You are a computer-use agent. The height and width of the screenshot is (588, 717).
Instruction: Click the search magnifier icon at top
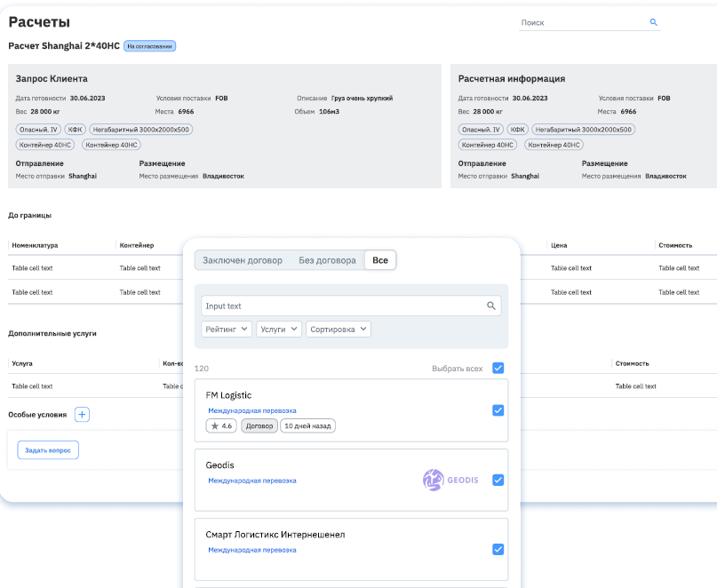(x=653, y=22)
